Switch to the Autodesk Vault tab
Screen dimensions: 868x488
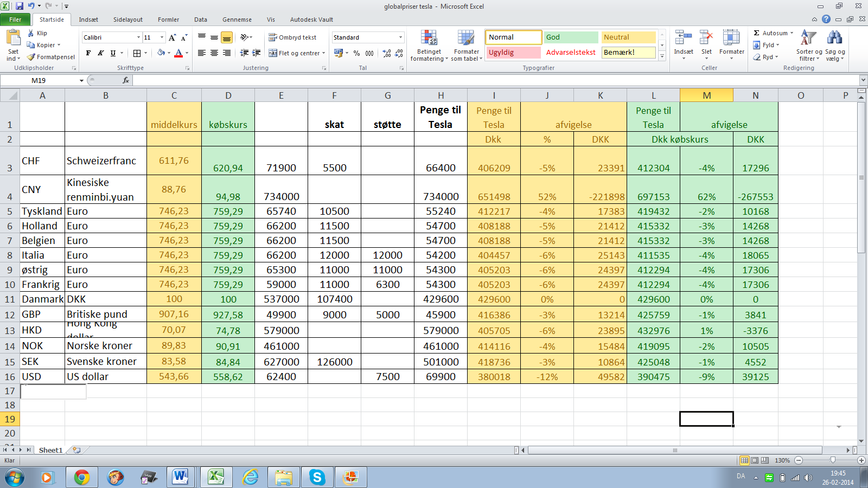pyautogui.click(x=311, y=20)
